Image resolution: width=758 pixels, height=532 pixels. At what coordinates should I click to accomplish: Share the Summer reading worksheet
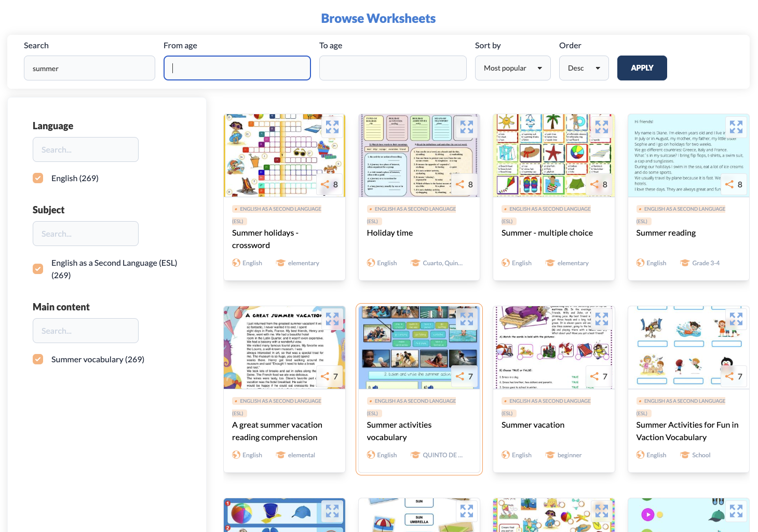pyautogui.click(x=729, y=184)
